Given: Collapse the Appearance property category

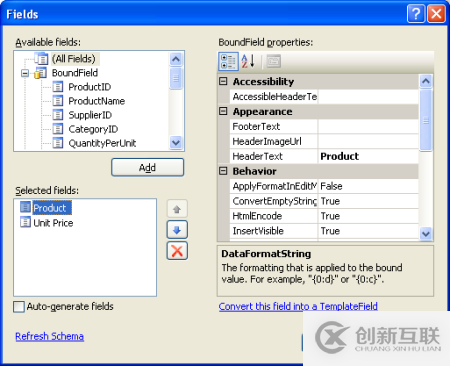Looking at the screenshot, I should pos(223,111).
